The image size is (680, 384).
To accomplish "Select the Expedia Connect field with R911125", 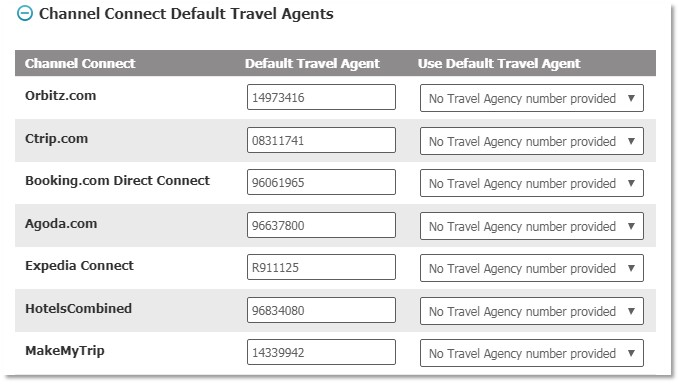I will coord(321,267).
